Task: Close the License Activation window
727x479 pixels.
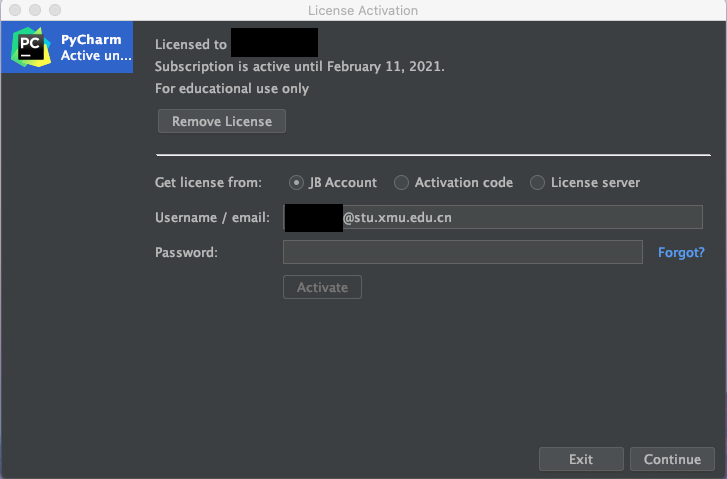Action: pos(15,10)
